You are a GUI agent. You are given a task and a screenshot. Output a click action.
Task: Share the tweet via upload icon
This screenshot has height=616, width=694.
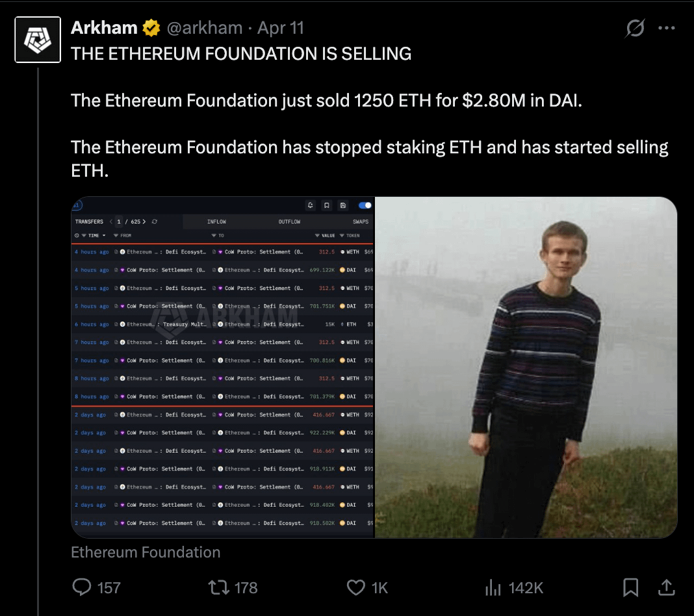pyautogui.click(x=666, y=587)
